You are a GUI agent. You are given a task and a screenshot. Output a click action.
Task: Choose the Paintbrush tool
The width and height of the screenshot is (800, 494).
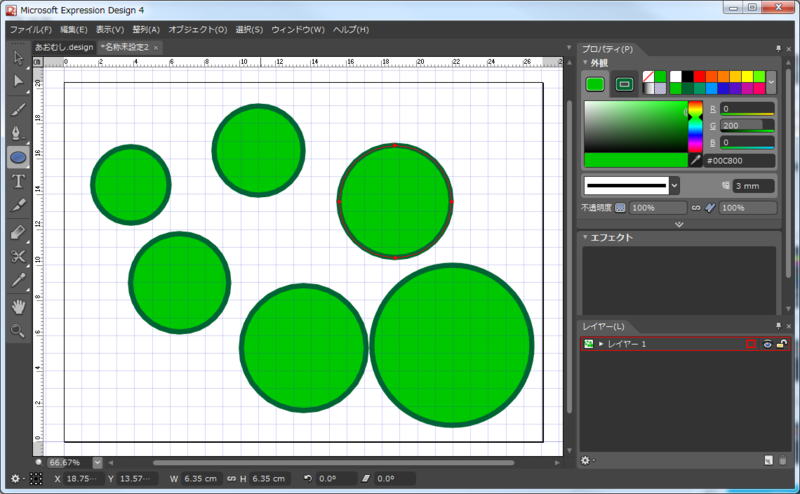(18, 109)
